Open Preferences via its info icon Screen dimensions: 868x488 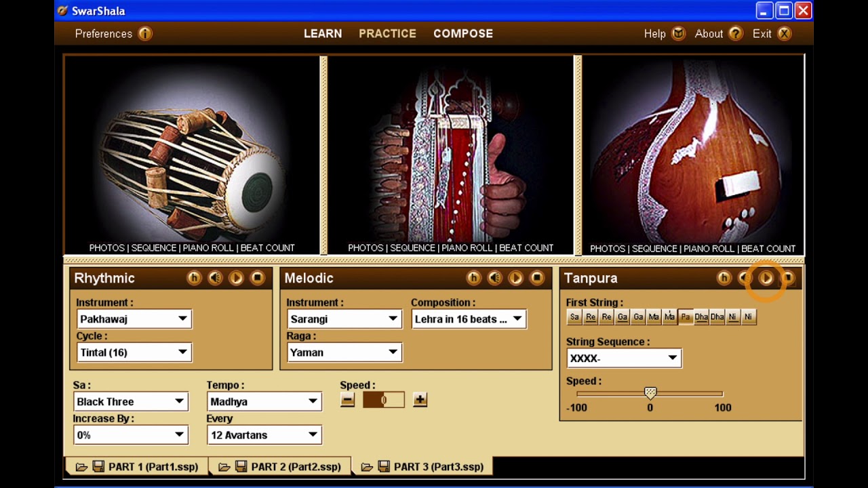click(x=145, y=34)
